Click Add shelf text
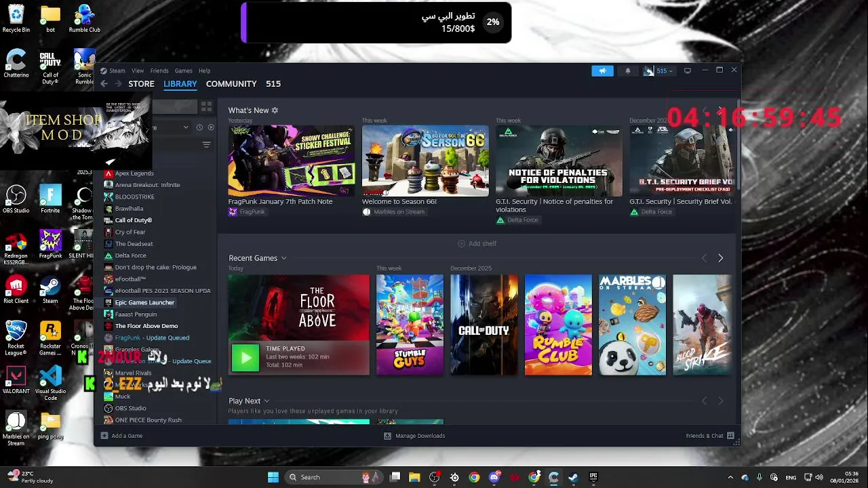868x488 pixels. point(483,243)
